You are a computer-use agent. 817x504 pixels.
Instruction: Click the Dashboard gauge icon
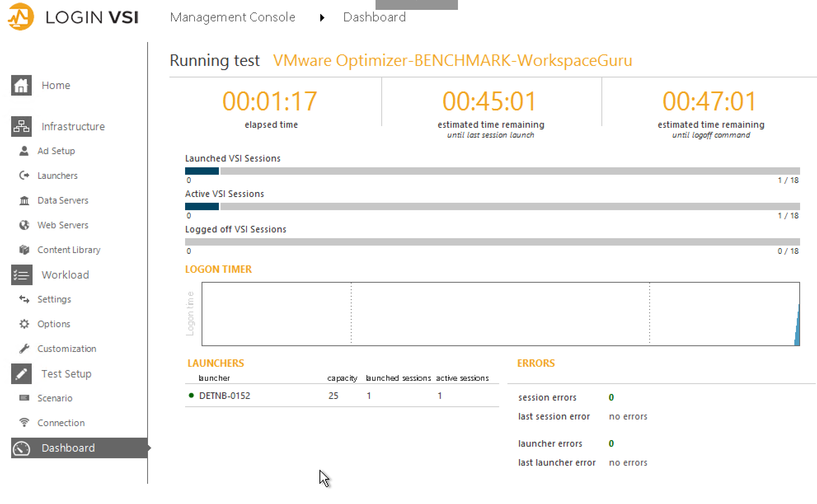click(x=21, y=448)
